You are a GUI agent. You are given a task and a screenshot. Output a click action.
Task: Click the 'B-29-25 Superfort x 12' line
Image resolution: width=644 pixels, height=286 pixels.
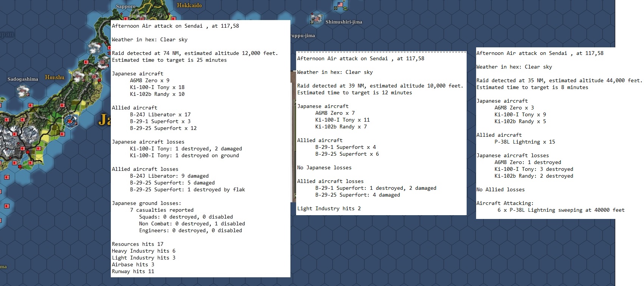pos(163,128)
